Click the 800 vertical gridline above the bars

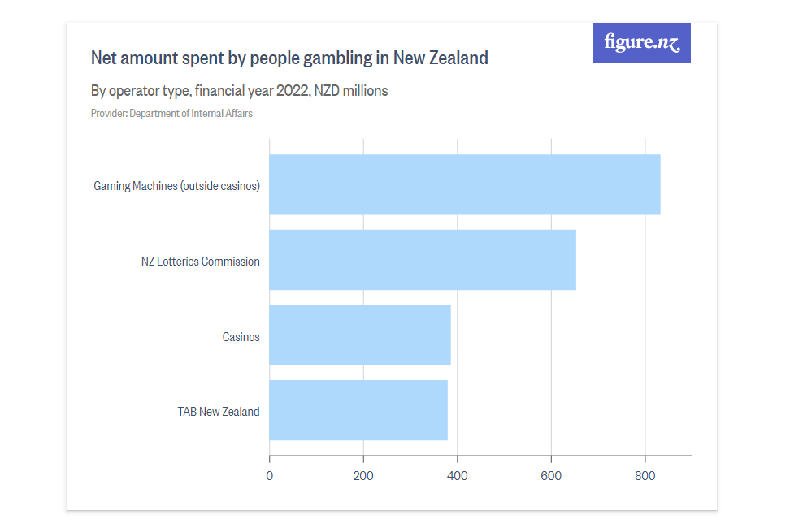pyautogui.click(x=645, y=146)
